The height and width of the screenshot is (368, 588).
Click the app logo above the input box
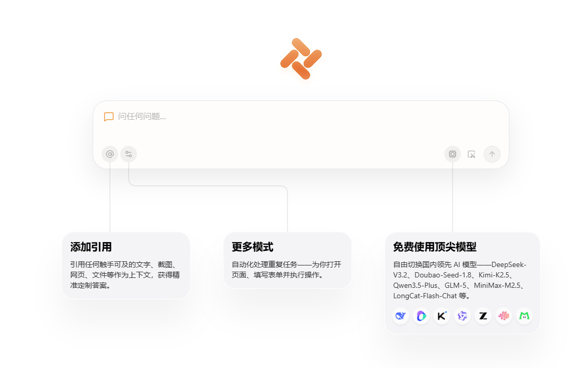[x=301, y=57]
